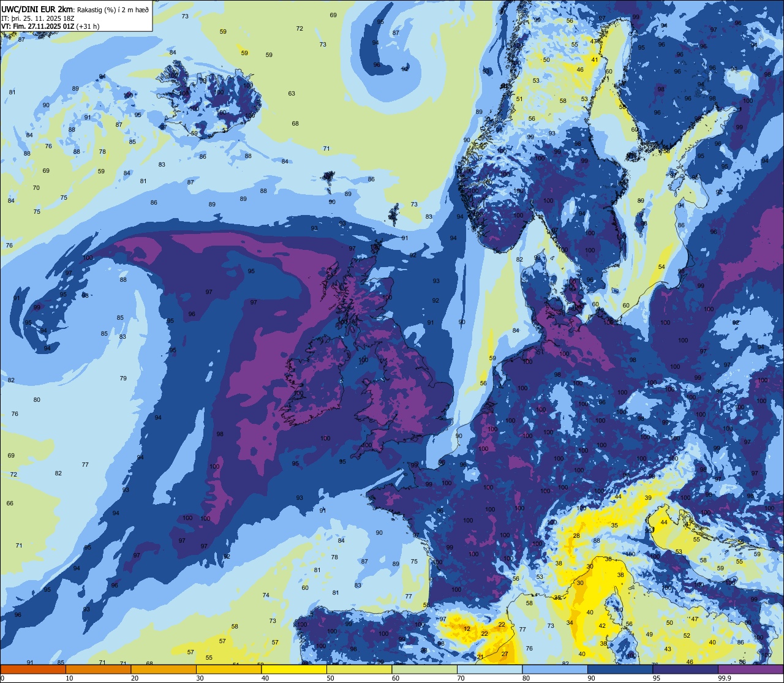This screenshot has width=784, height=683.
Task: Click the '20' tick label under the legend
Action: (x=135, y=678)
